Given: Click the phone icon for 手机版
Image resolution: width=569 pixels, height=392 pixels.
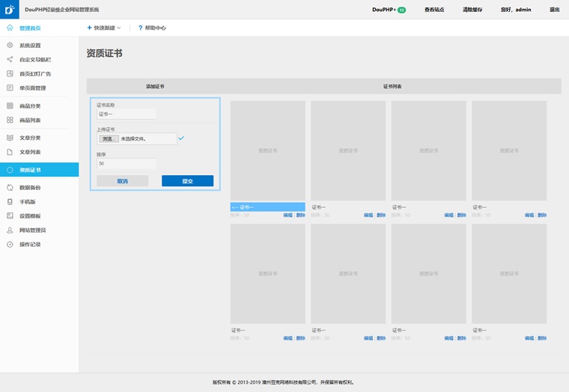Looking at the screenshot, I should point(10,202).
